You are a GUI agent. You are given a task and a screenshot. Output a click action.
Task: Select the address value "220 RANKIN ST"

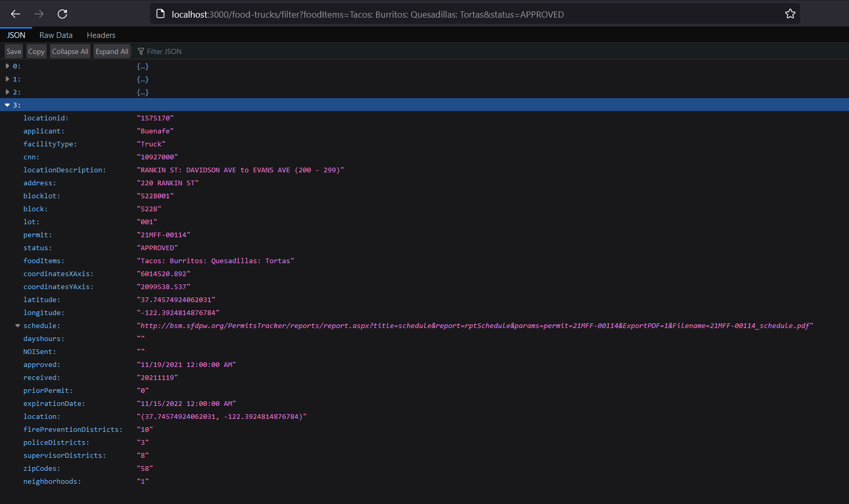click(168, 183)
